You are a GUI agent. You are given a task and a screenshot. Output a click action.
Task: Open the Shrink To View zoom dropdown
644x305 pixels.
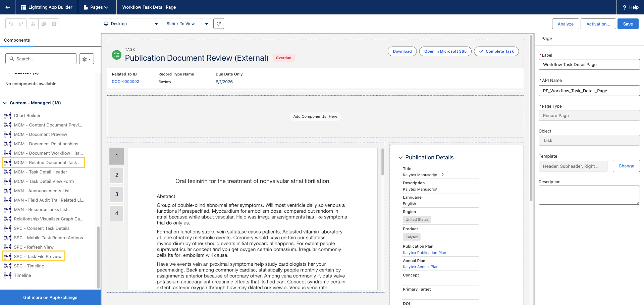(x=187, y=24)
